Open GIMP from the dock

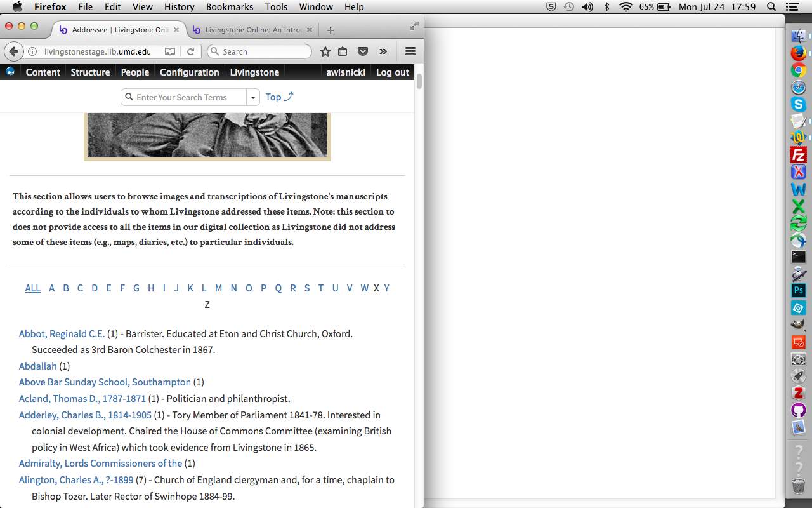pyautogui.click(x=798, y=325)
